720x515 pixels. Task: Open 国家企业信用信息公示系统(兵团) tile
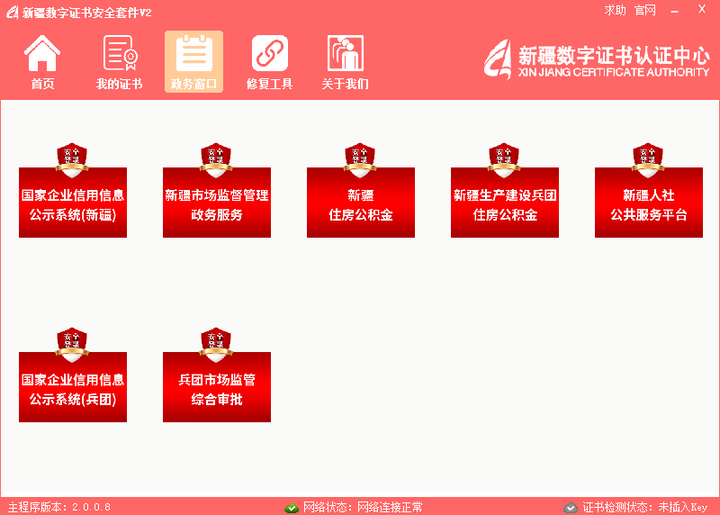[x=73, y=387]
